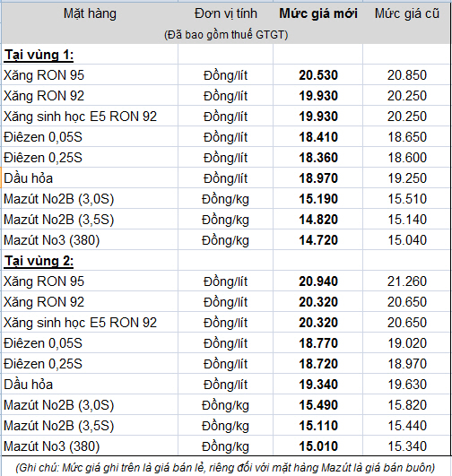Select the 'Đồng/kg' unit for region 1 Mazút No3 (380)

225,240
